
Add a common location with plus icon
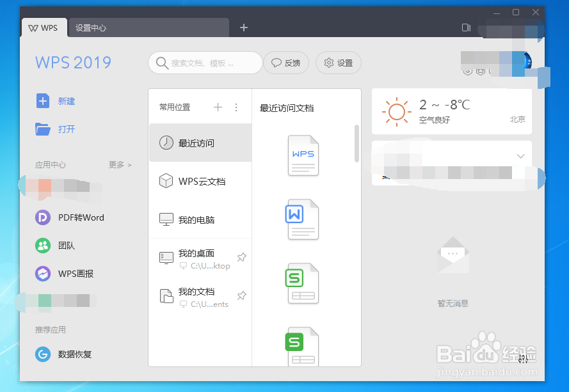(218, 107)
